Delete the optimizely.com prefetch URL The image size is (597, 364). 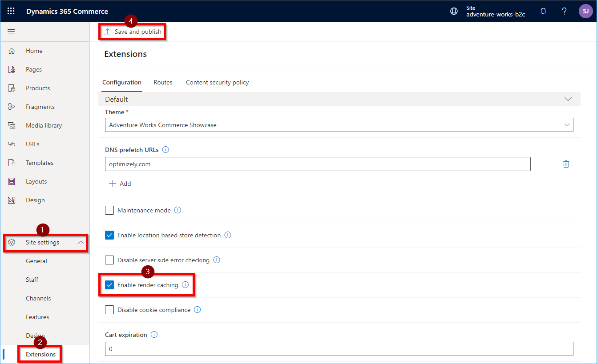(566, 164)
